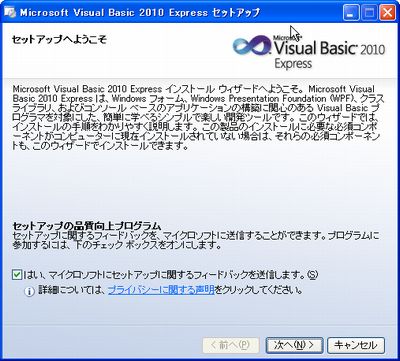Viewport: 400px width, 361px height.
Task: Click the キャンセル button
Action: coord(356,345)
